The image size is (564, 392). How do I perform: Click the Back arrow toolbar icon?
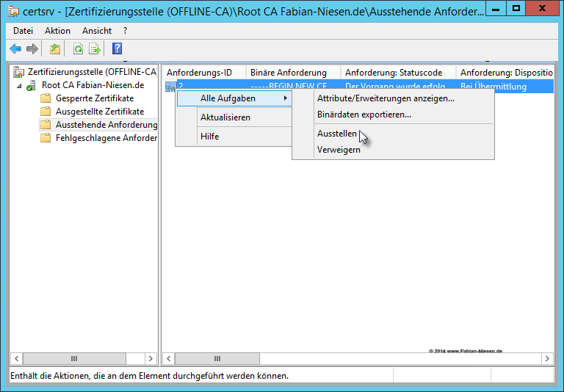[x=15, y=48]
